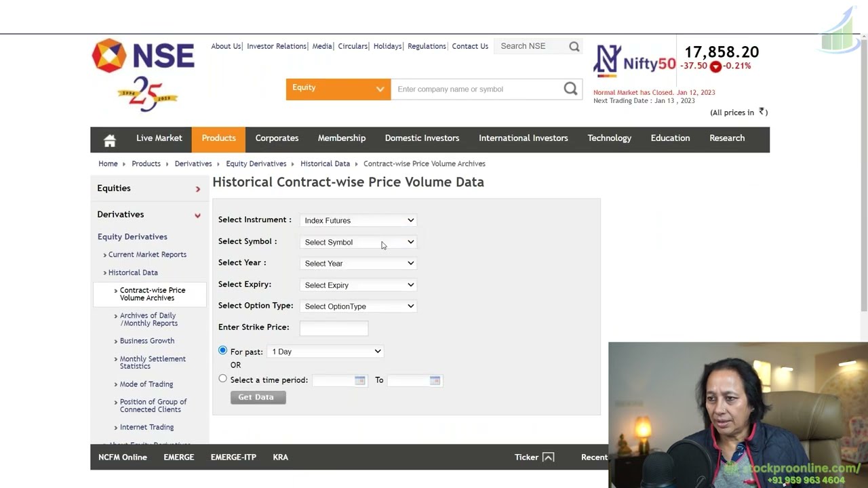Open the Technology menu
Viewport: 868px width, 488px height.
pyautogui.click(x=610, y=138)
